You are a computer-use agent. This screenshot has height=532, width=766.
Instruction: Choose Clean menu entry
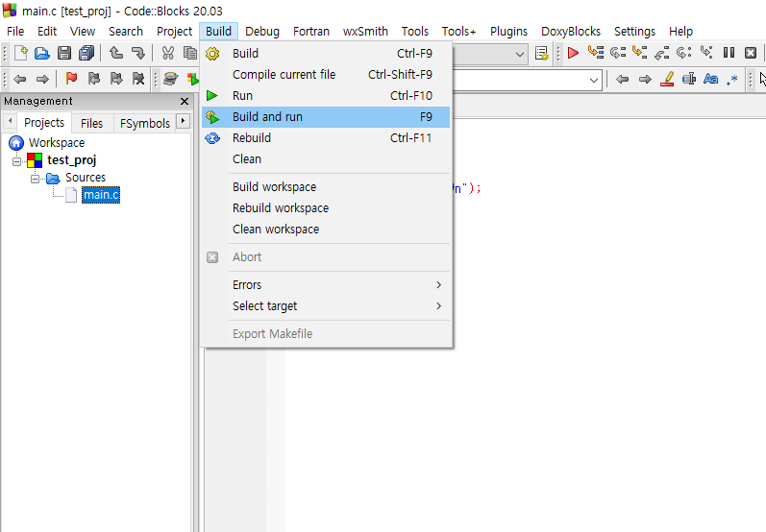tap(326, 159)
